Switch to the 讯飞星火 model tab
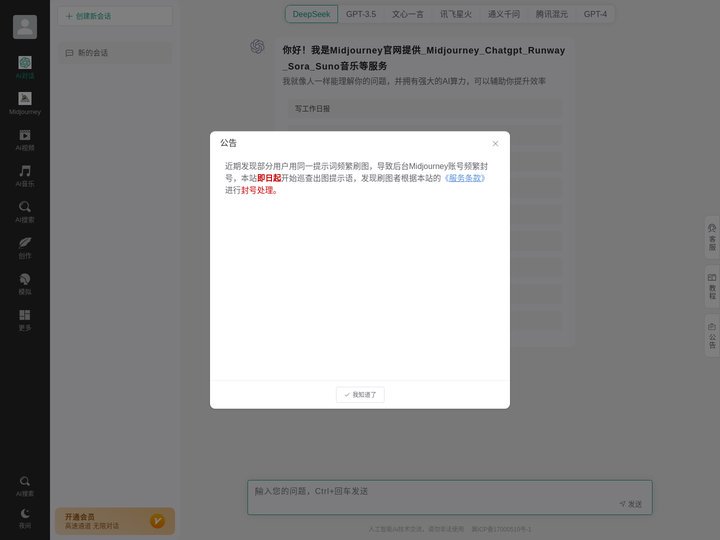The image size is (720, 540). (456, 14)
